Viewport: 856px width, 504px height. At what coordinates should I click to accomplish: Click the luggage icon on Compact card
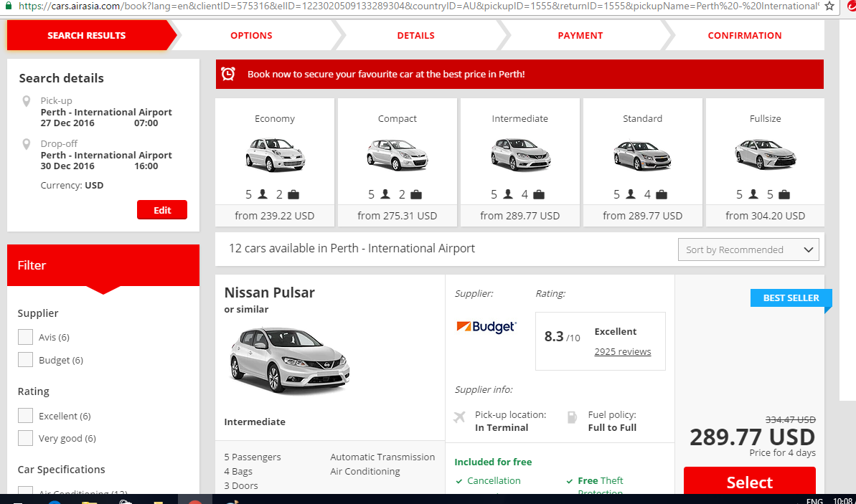pyautogui.click(x=416, y=194)
